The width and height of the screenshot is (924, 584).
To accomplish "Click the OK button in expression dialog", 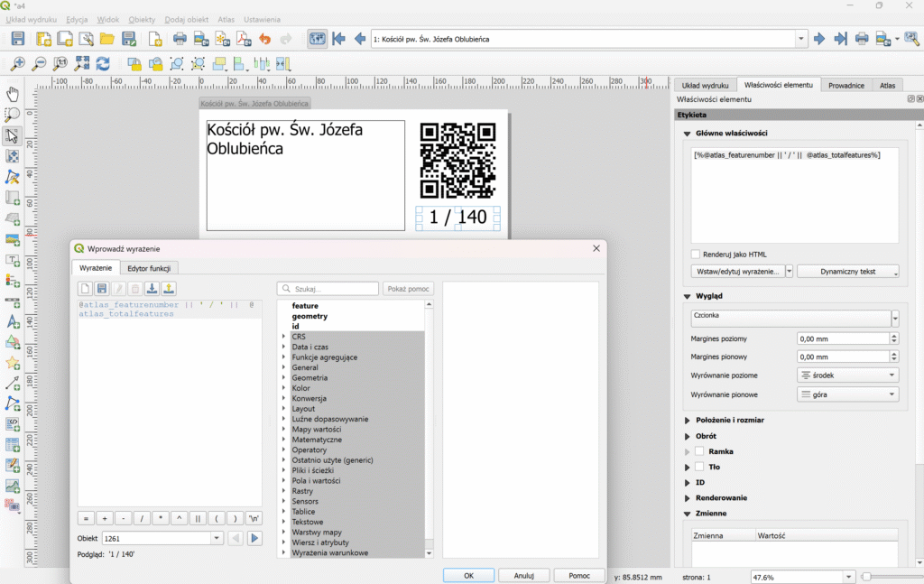I will coord(468,575).
